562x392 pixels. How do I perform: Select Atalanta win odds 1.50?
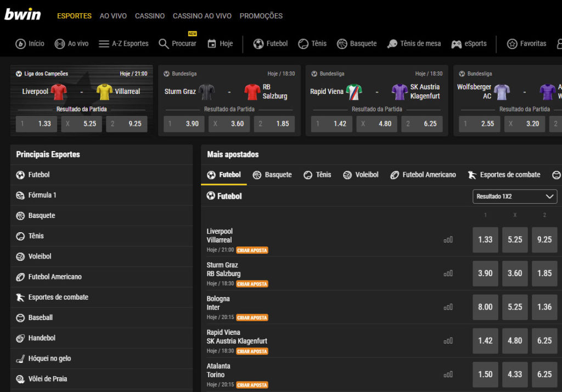pyautogui.click(x=485, y=374)
